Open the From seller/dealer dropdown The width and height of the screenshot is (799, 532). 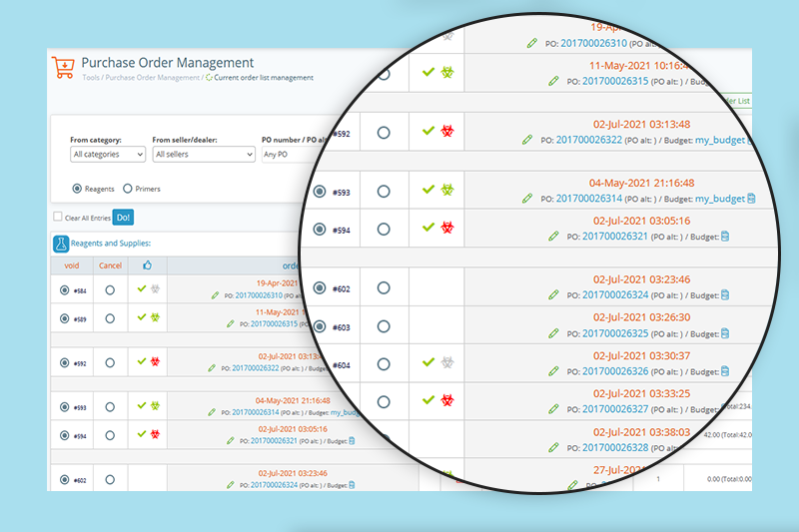point(204,155)
